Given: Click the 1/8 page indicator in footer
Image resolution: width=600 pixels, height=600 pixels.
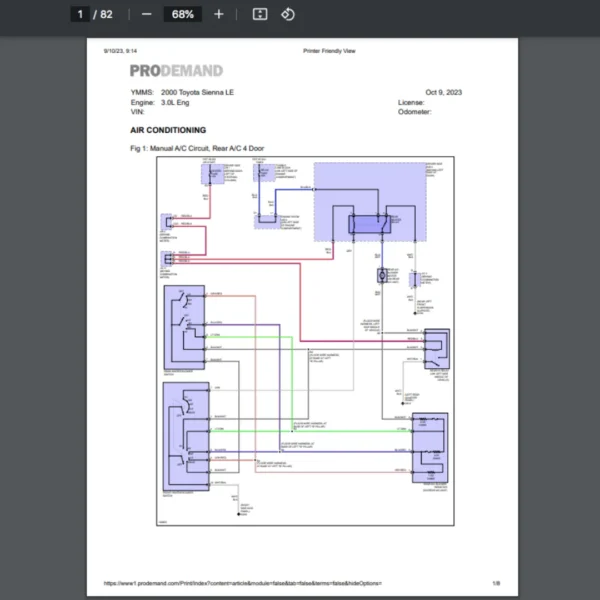Looking at the screenshot, I should click(495, 583).
